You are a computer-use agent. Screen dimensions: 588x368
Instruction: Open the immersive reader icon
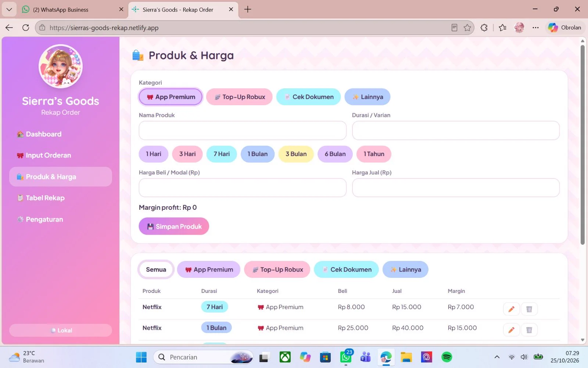tap(454, 28)
